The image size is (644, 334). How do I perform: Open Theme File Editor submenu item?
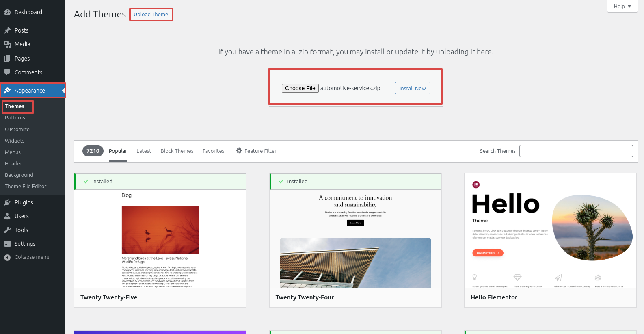26,187
